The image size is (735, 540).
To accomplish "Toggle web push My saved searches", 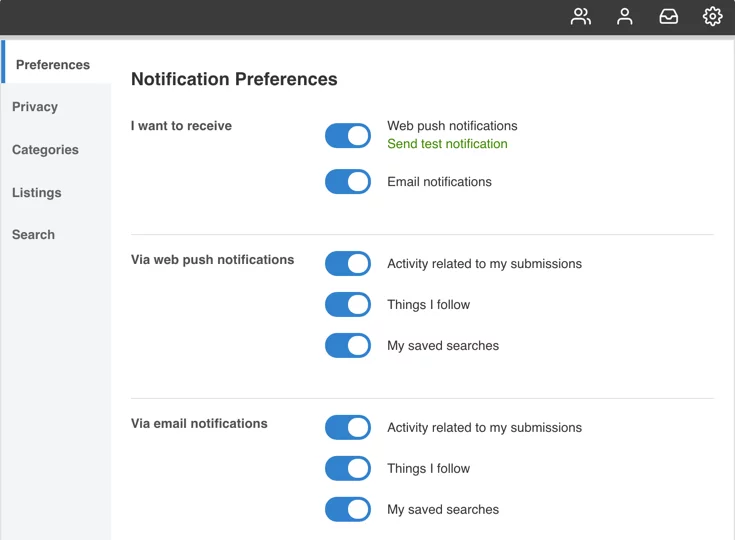I will click(348, 346).
